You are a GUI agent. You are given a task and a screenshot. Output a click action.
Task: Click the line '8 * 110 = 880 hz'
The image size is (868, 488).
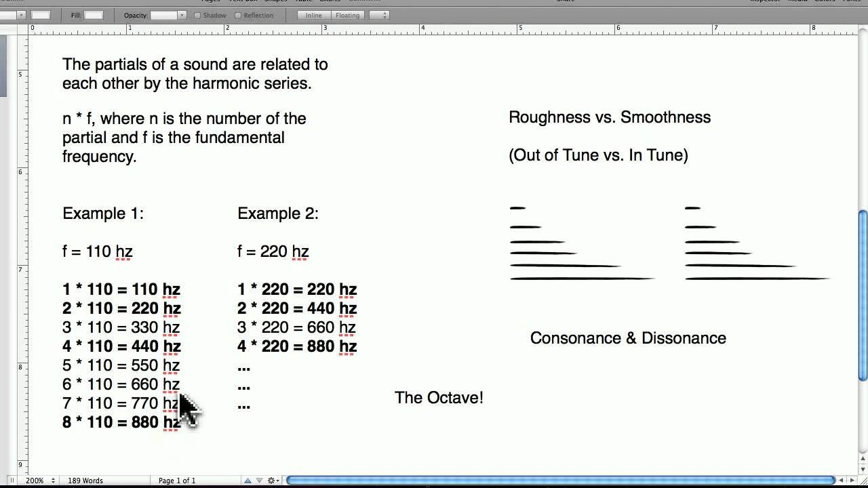pyautogui.click(x=121, y=422)
